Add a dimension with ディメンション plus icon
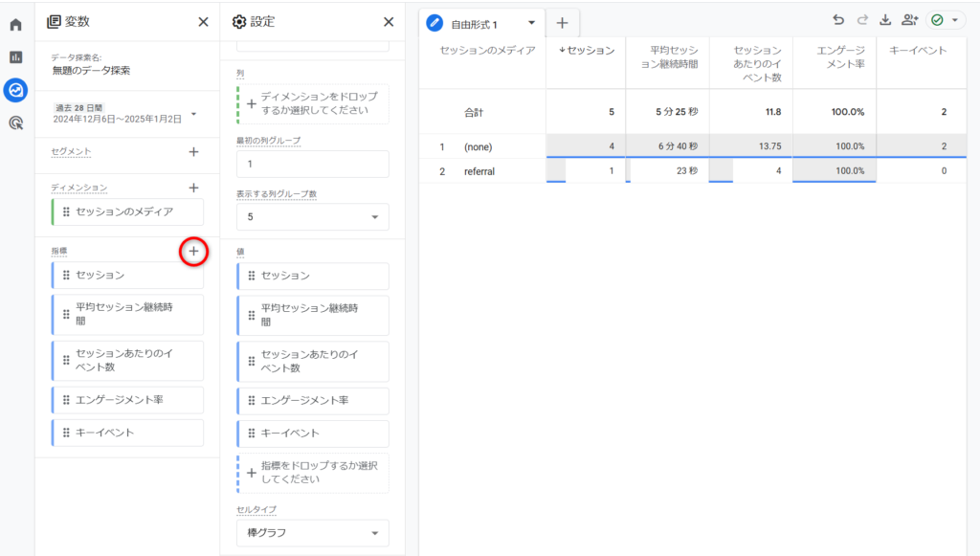Screen dimensions: 980x556 [x=193, y=189]
